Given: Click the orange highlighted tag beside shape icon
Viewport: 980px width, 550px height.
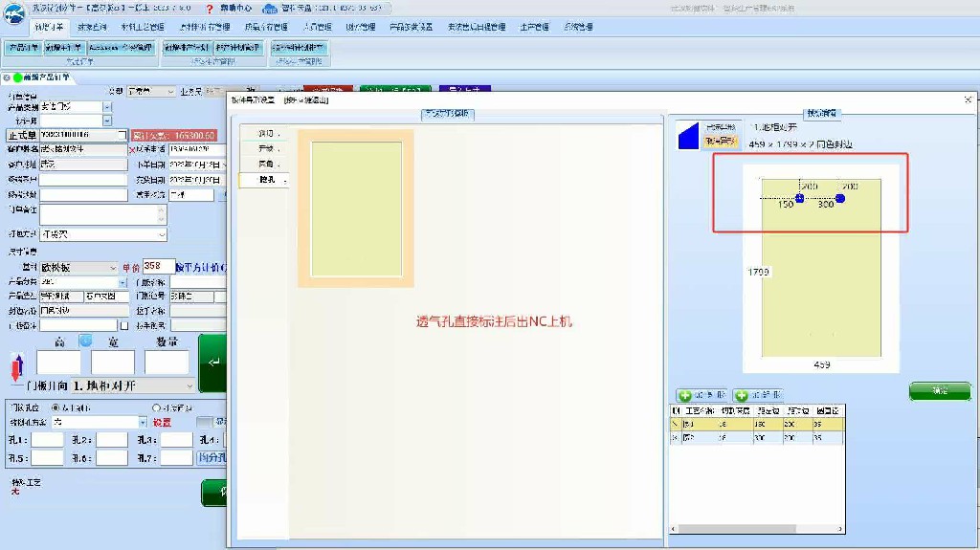Looking at the screenshot, I should 721,142.
